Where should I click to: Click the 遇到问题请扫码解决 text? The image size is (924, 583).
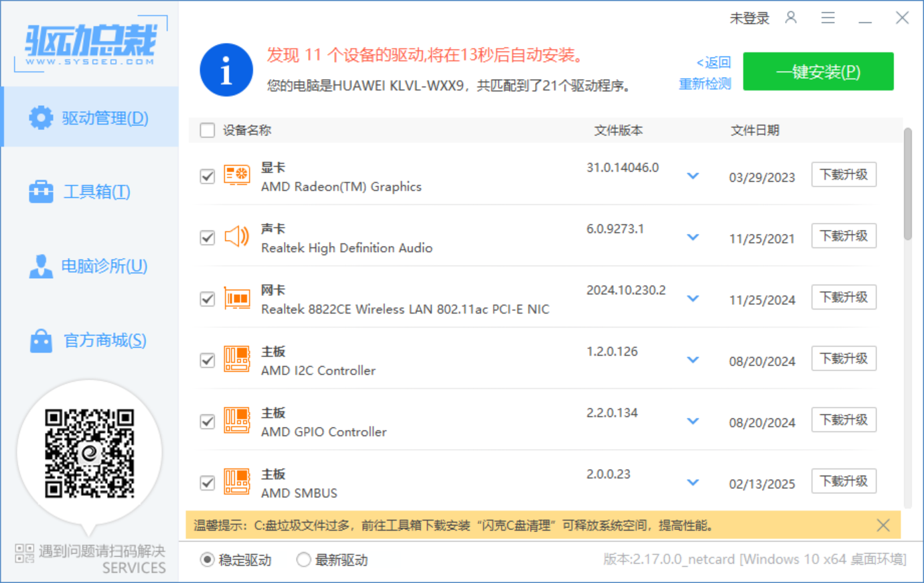(x=102, y=551)
